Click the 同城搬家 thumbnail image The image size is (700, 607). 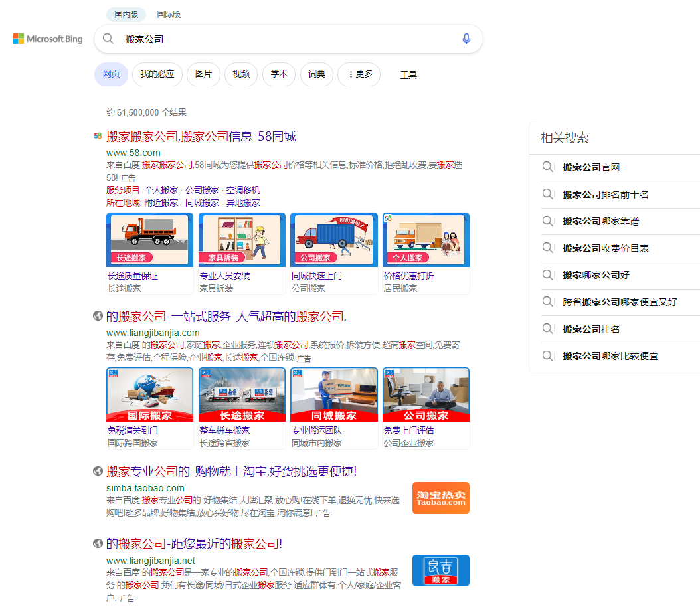[x=334, y=394]
